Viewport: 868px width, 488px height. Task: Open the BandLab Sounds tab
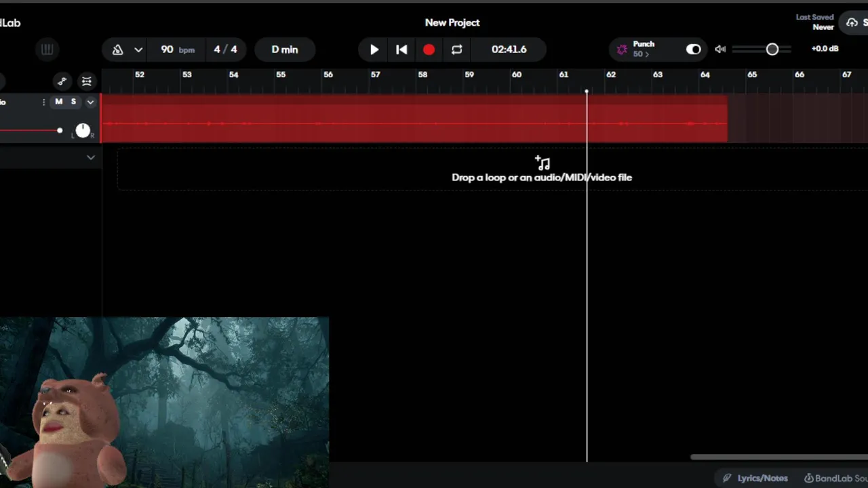(x=835, y=478)
